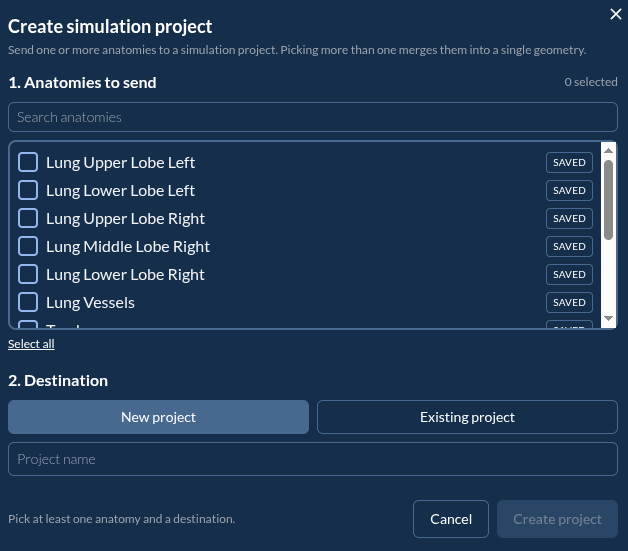Select the Lung Middle Lobe Right label
The height and width of the screenshot is (551, 628).
[128, 247]
